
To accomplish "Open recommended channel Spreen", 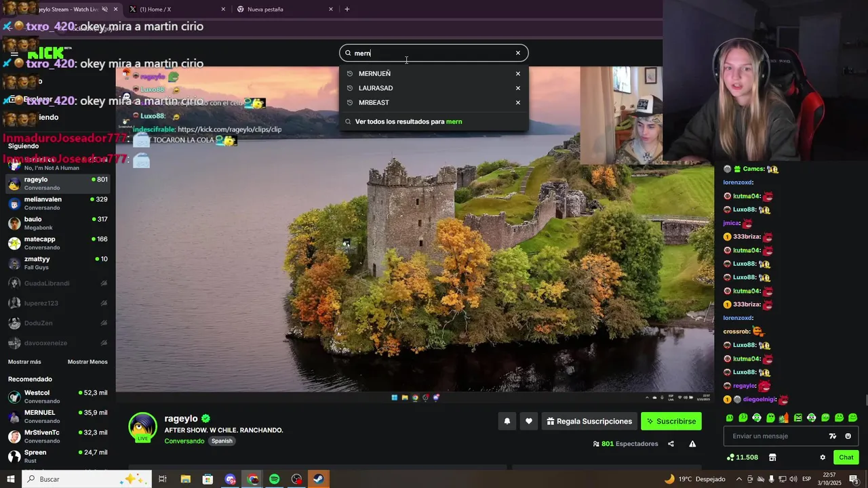I will (x=58, y=456).
